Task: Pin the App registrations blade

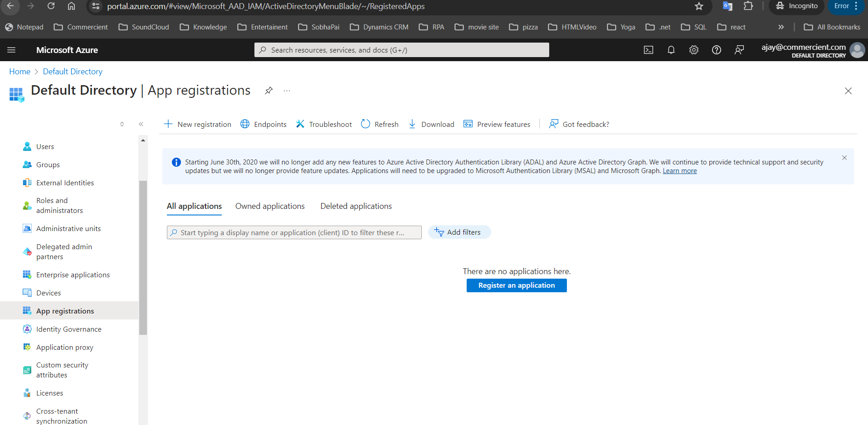Action: [269, 91]
